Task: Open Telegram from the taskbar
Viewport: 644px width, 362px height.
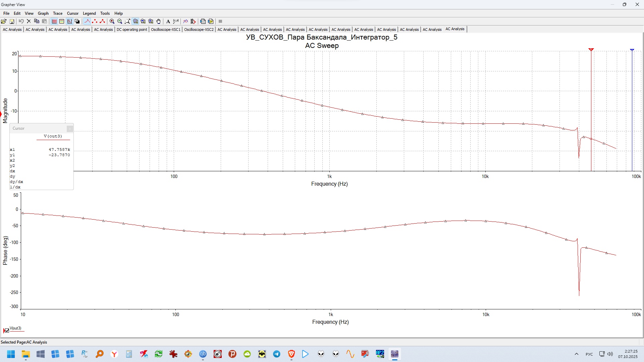Action: [x=277, y=354]
